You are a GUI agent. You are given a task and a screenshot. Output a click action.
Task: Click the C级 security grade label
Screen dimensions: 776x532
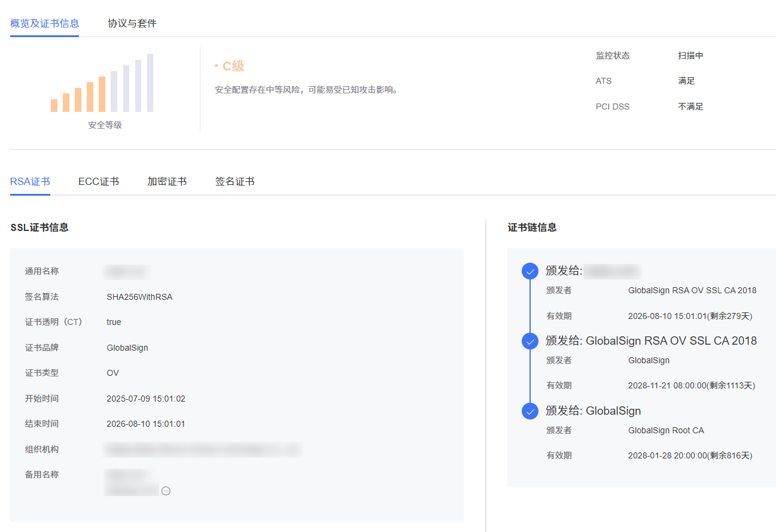click(233, 66)
